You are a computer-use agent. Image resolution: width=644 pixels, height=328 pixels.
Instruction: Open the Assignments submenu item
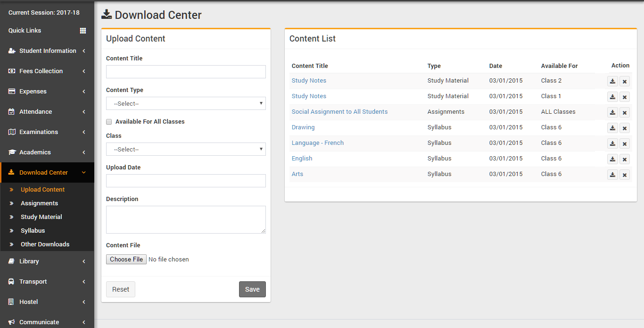[39, 203]
